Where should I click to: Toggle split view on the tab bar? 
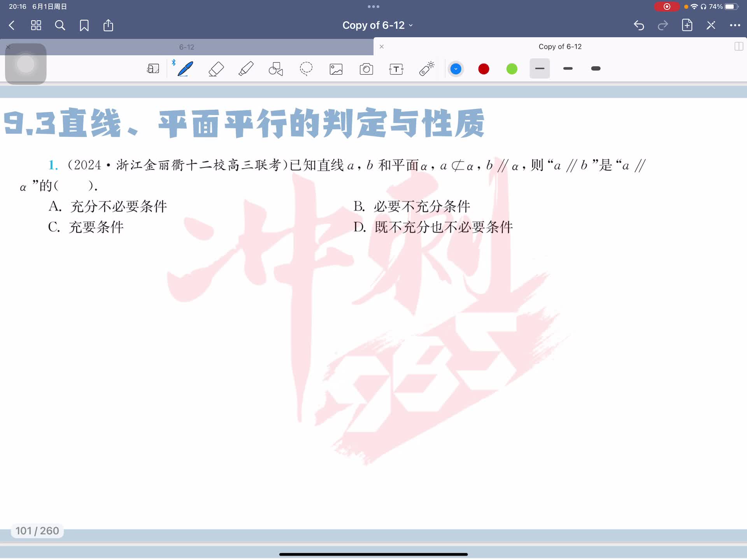point(738,47)
